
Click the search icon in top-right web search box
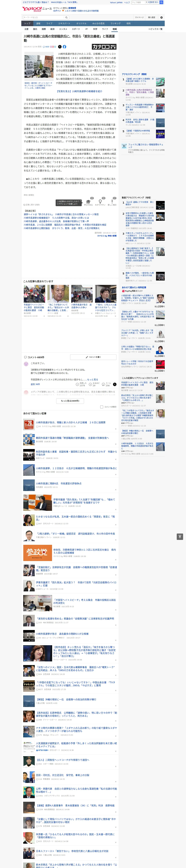tap(161, 2)
